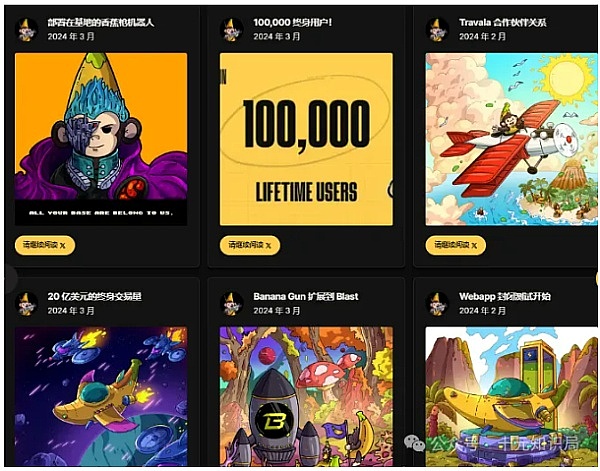Click the Travala 合作伙伴关系 post title

(503, 23)
